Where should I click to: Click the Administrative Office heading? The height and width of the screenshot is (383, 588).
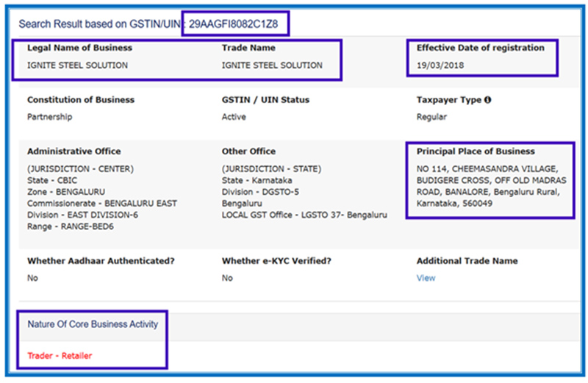click(74, 151)
